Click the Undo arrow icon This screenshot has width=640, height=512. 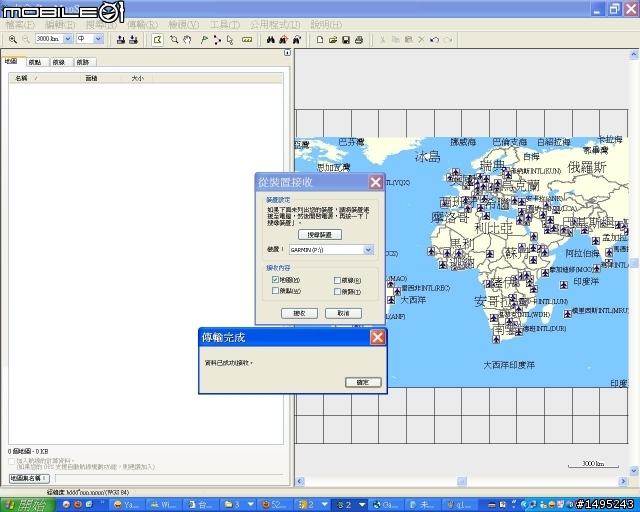[x=434, y=40]
